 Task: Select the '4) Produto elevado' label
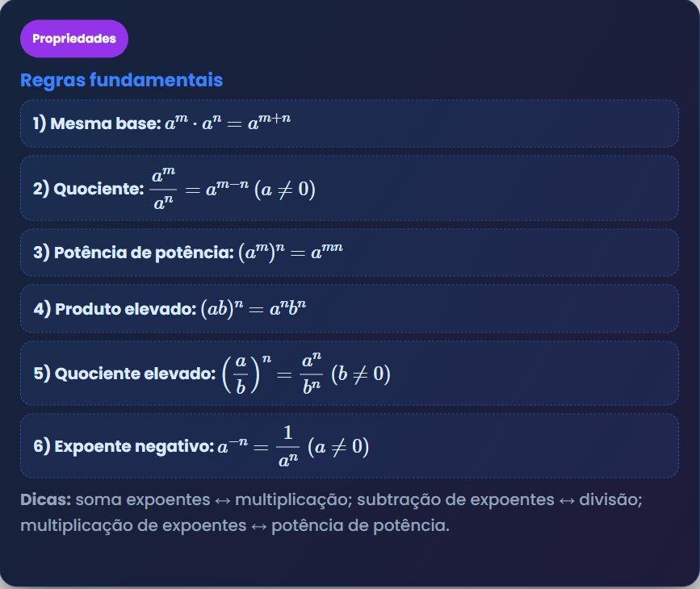116,309
